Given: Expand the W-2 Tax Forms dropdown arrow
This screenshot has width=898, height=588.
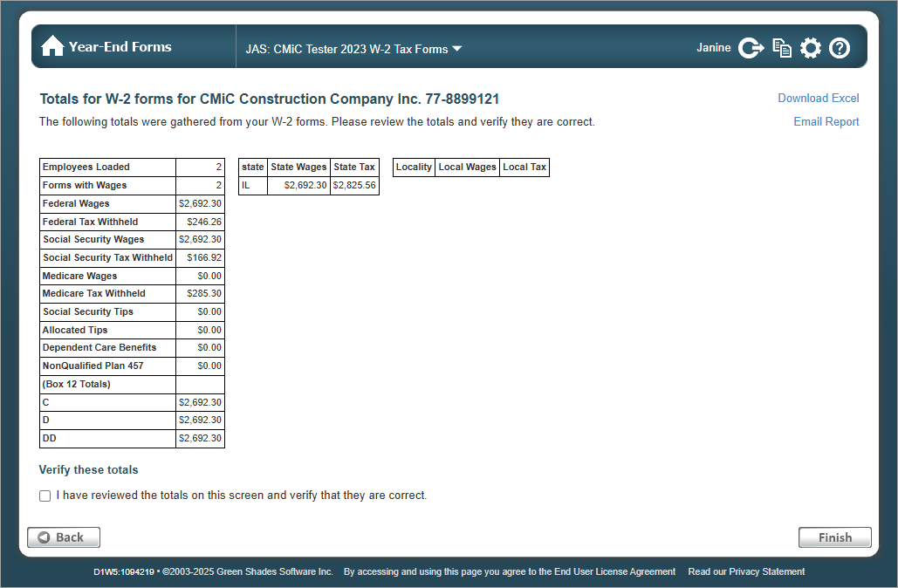Looking at the screenshot, I should click(x=457, y=49).
